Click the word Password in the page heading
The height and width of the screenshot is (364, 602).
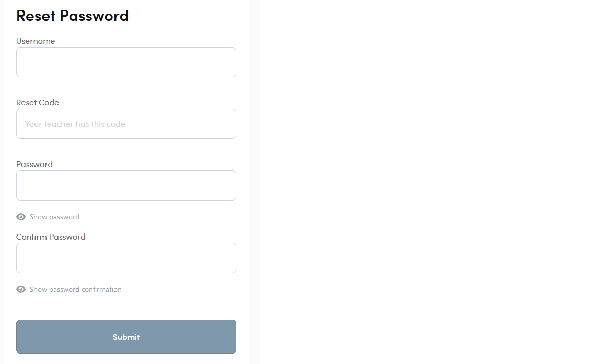click(x=94, y=16)
